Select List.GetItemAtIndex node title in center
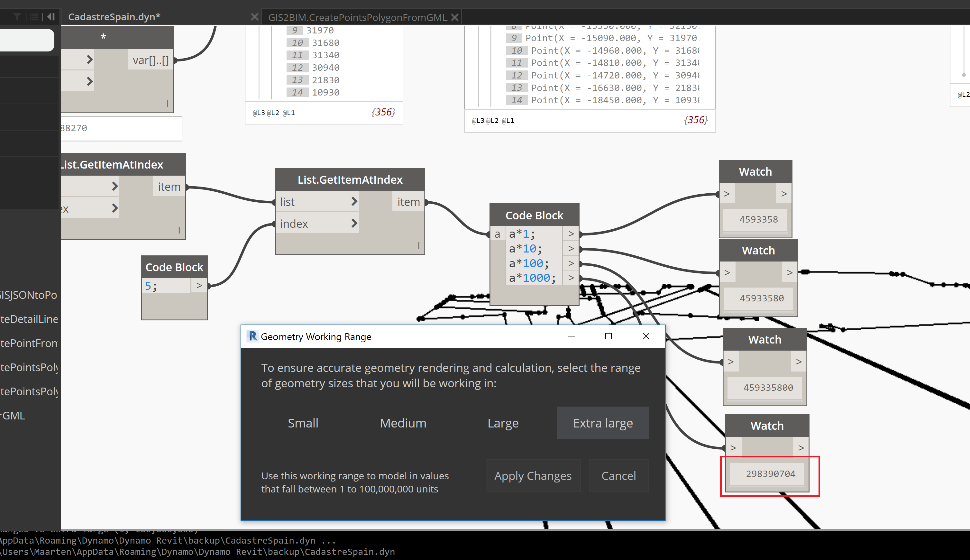The width and height of the screenshot is (970, 560). 350,179
